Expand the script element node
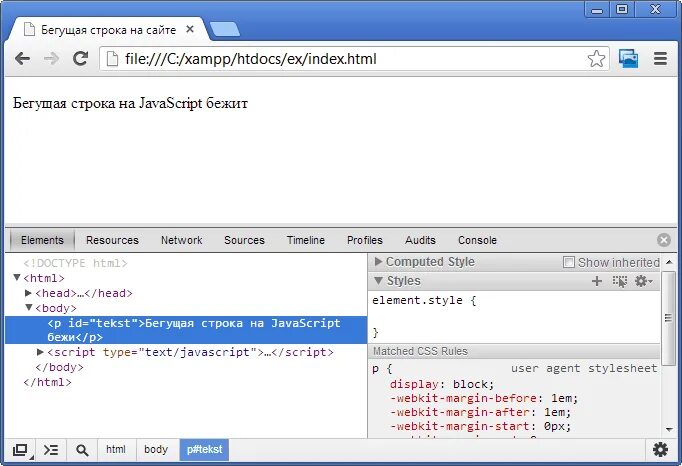682x466 pixels. coord(40,352)
